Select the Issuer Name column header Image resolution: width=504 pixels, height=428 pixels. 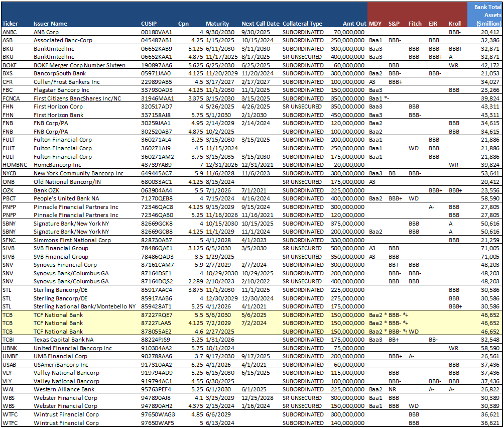coord(50,24)
